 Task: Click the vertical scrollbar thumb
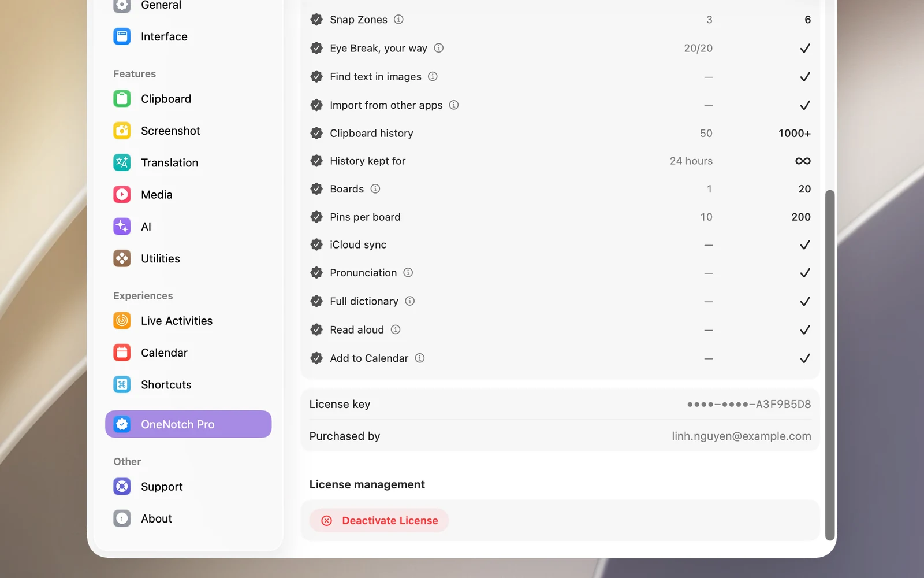click(830, 365)
